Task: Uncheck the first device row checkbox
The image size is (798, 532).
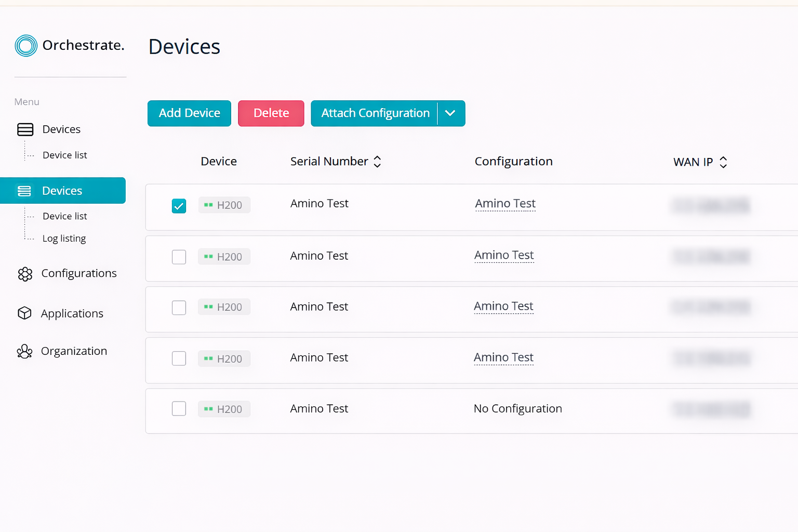Action: point(179,206)
